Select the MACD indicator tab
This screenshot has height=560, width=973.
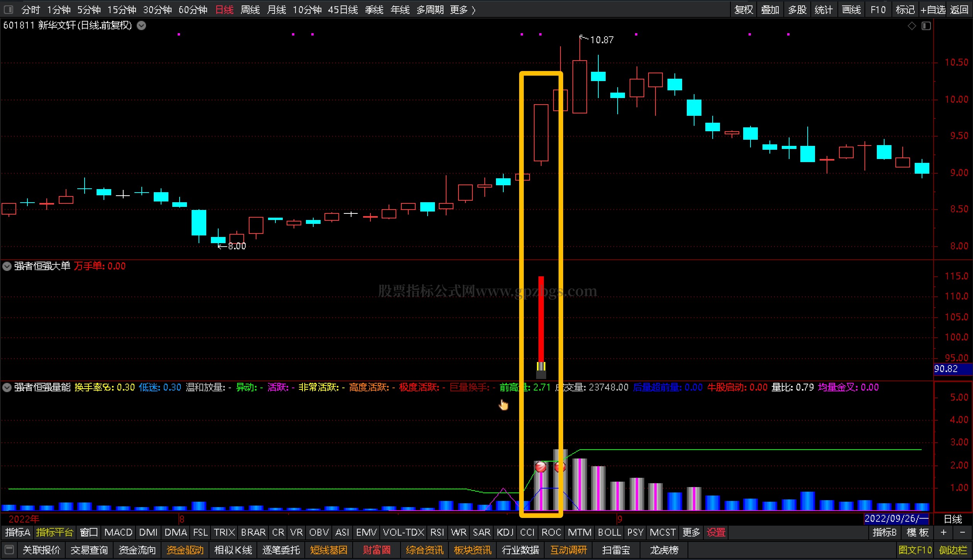(x=118, y=532)
